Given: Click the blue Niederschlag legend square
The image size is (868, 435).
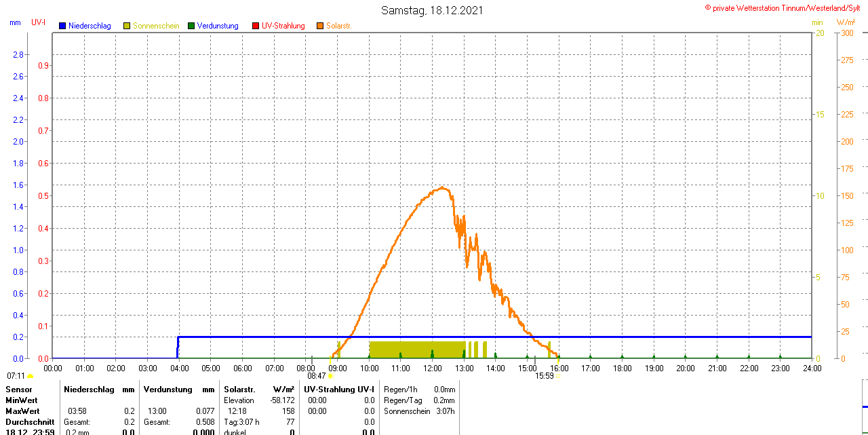Looking at the screenshot, I should coord(62,26).
